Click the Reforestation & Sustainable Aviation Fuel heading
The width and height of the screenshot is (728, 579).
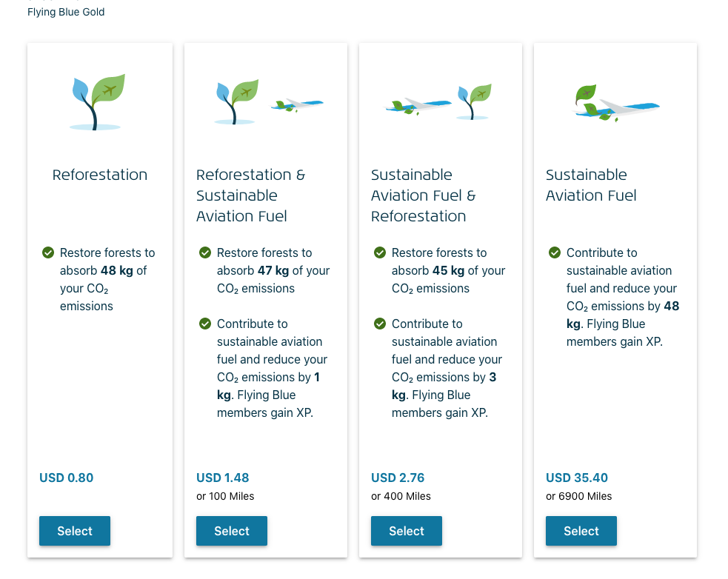pos(250,195)
